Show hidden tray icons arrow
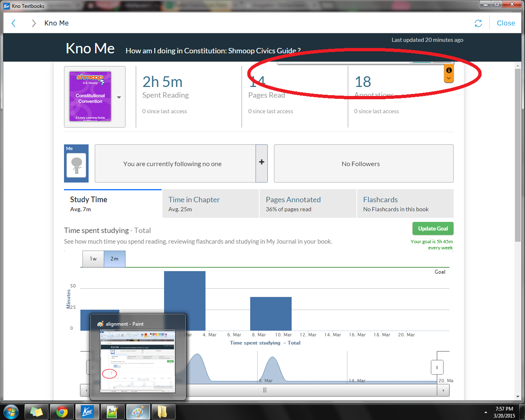The width and height of the screenshot is (525, 420). coord(486,412)
